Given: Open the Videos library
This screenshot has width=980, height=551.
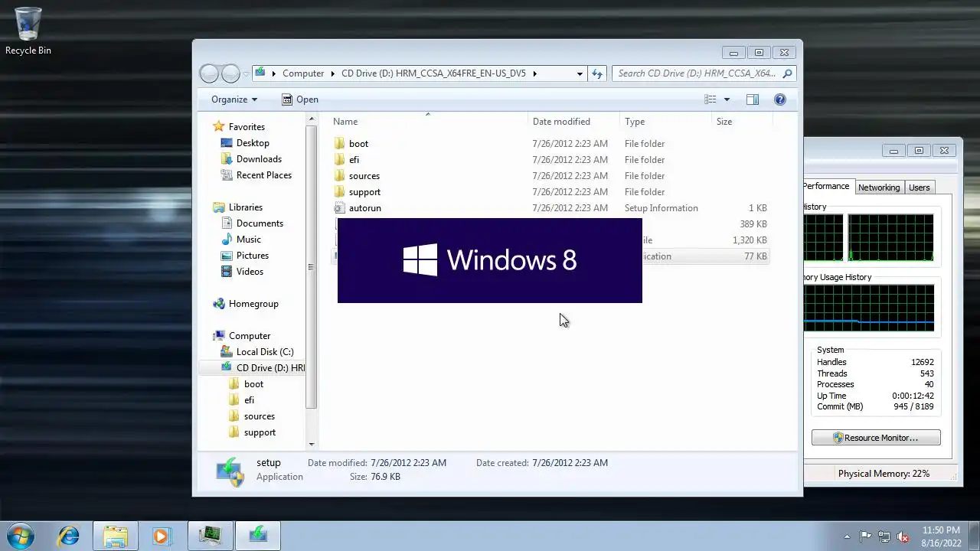Looking at the screenshot, I should (250, 272).
